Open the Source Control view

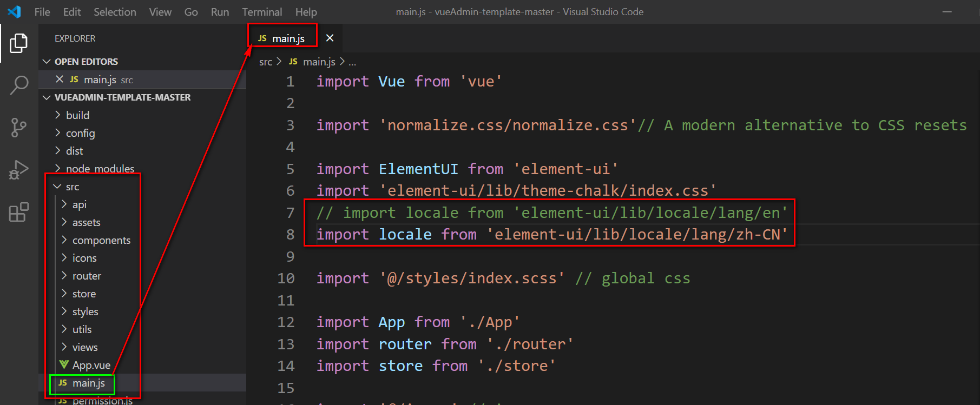click(19, 128)
